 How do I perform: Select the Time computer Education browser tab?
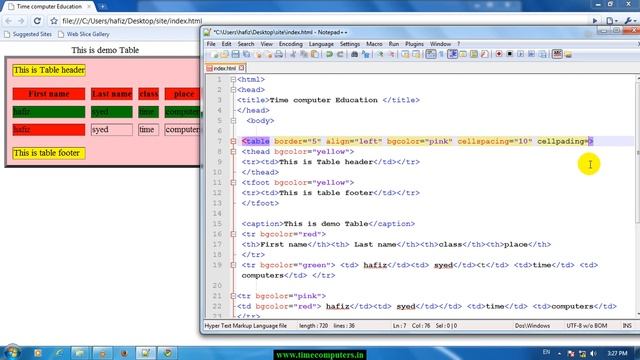pyautogui.click(x=49, y=7)
